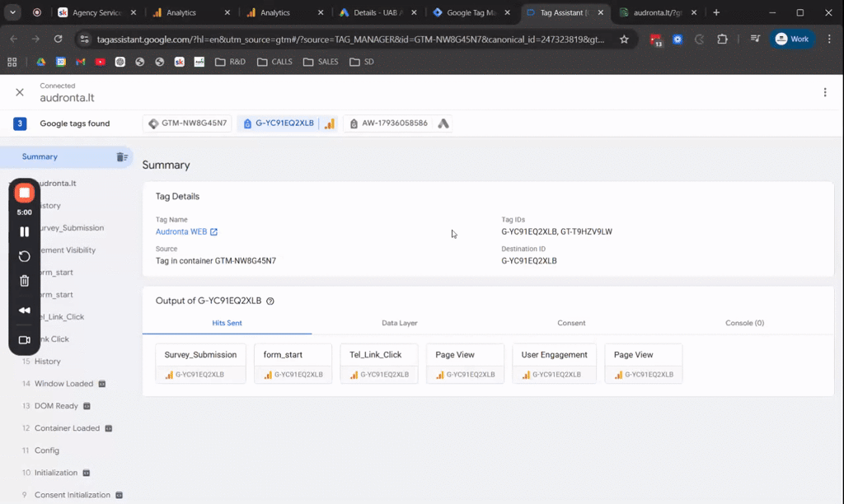Open the Work profile button

tap(792, 39)
